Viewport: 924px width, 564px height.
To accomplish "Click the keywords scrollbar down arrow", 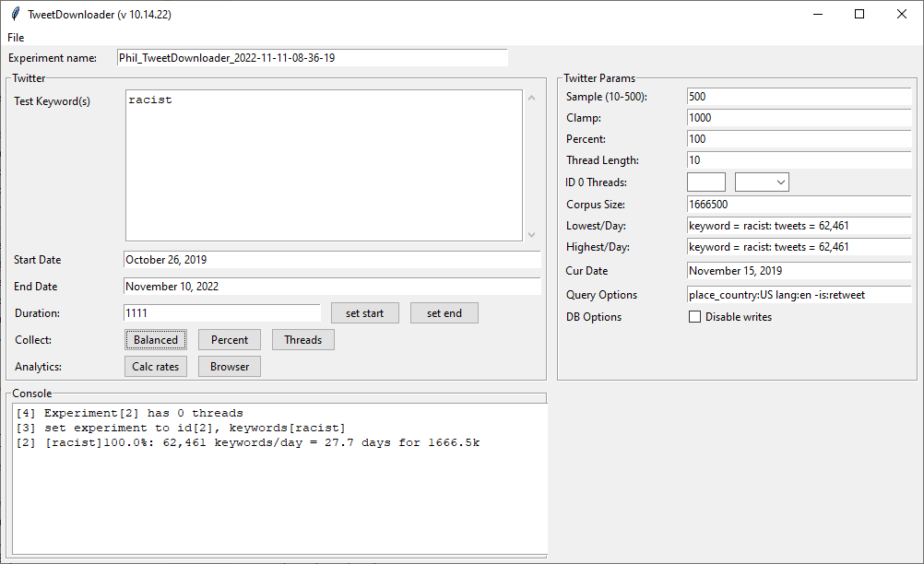I will point(531,235).
